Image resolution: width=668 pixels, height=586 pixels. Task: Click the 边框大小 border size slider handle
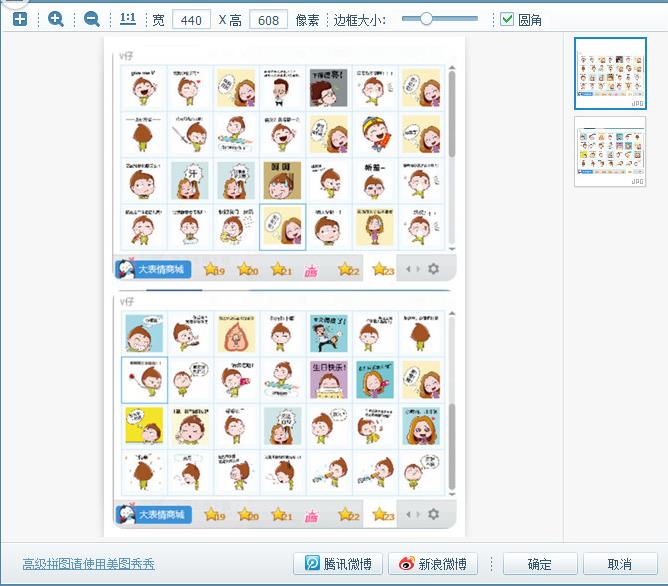coord(426,18)
